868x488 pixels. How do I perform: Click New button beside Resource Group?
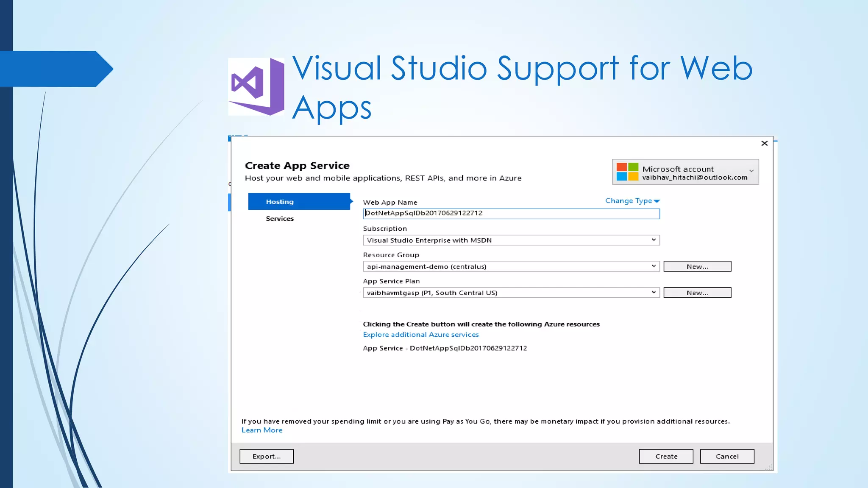(x=697, y=266)
